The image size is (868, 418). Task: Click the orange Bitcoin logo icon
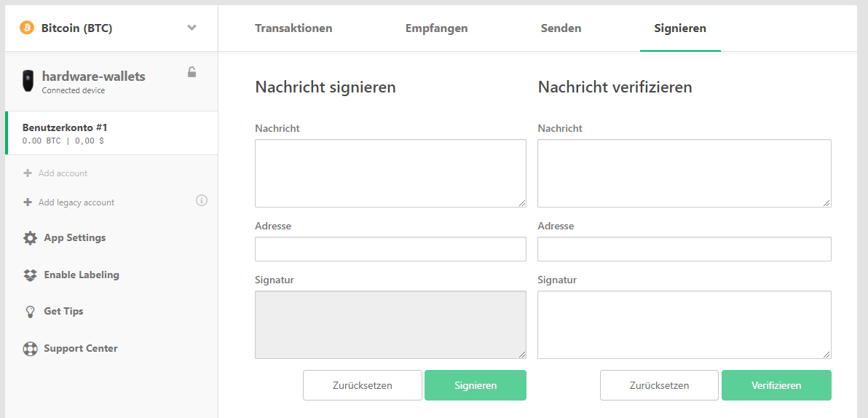click(26, 28)
